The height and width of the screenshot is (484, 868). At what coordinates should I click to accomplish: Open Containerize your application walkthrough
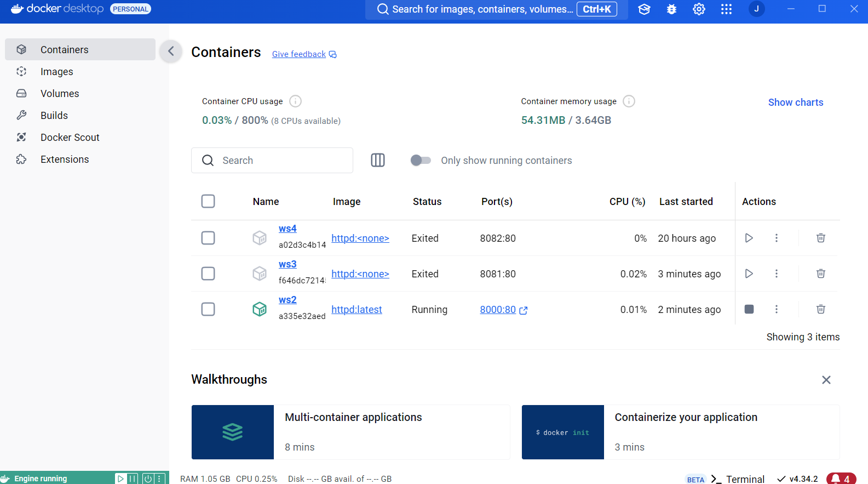(681, 432)
